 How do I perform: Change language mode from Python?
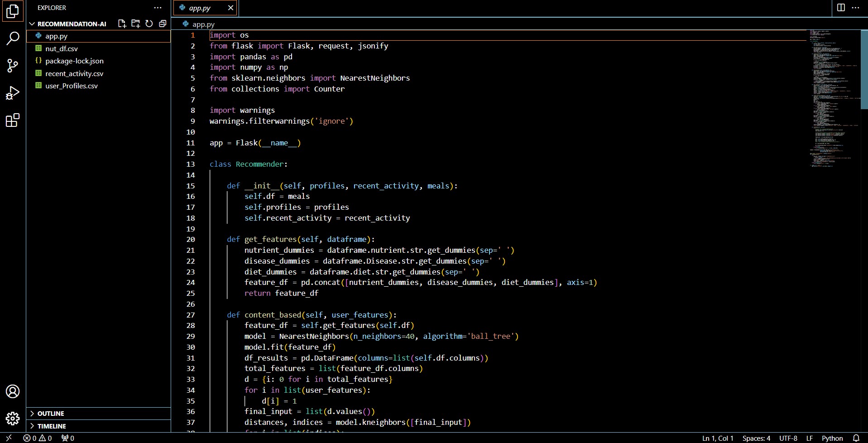[x=832, y=438]
